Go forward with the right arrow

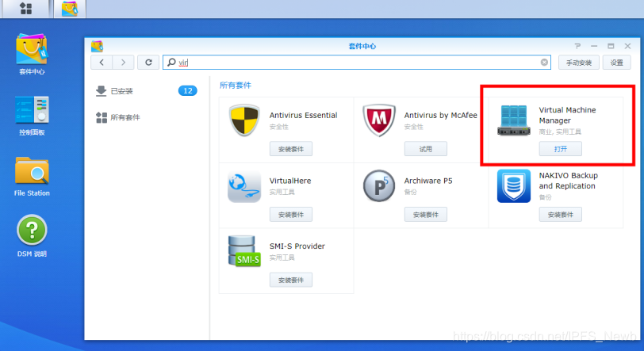123,63
